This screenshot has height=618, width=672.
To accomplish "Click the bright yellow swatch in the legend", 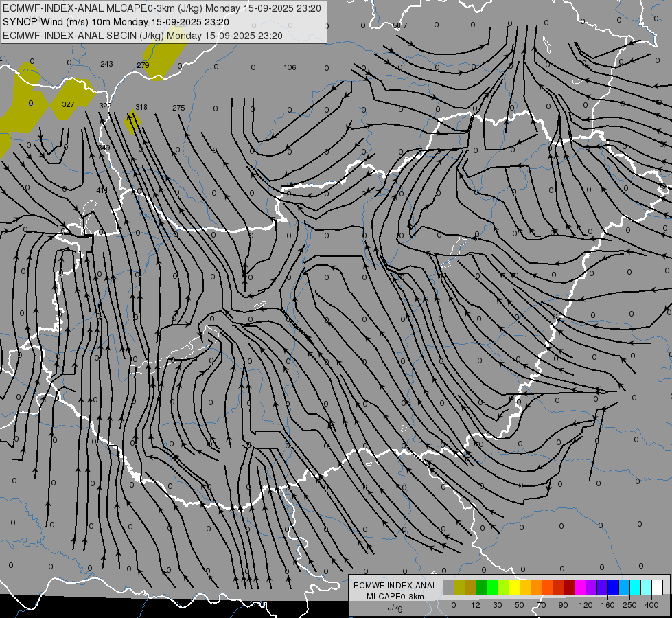I will tap(514, 587).
